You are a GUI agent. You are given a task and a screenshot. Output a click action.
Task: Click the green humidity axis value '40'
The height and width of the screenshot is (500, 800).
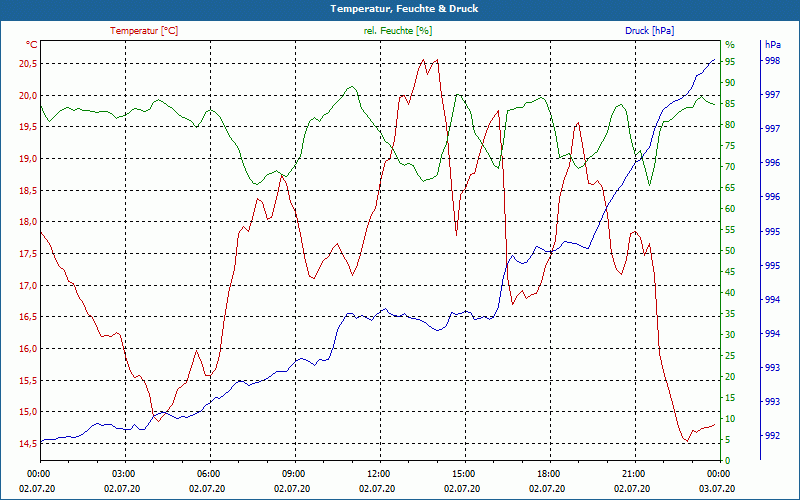(730, 293)
